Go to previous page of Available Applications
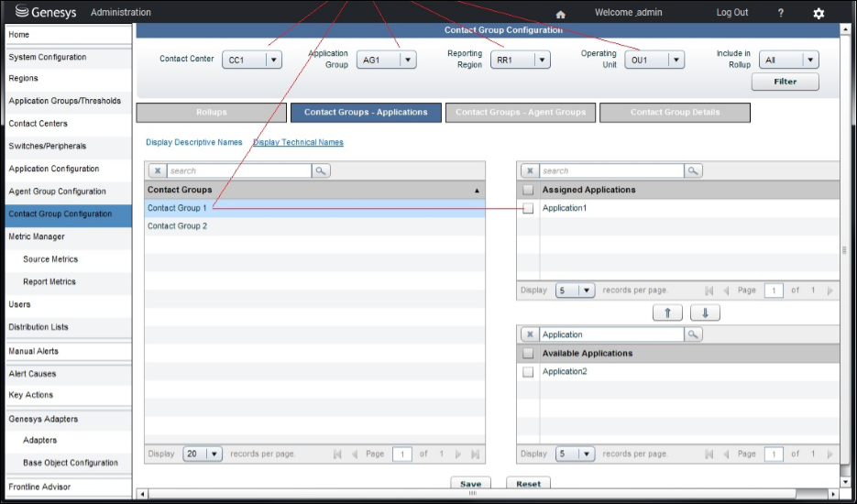Viewport: 857px width, 504px height. (726, 455)
